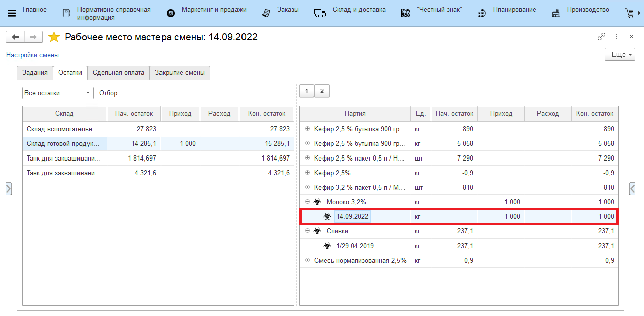The height and width of the screenshot is (316, 644).
Task: Open the three-dot options menu icon
Action: (x=616, y=37)
